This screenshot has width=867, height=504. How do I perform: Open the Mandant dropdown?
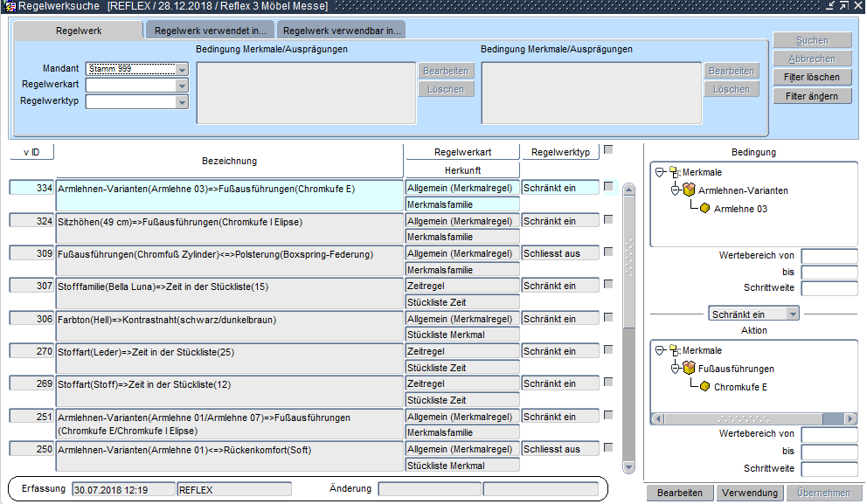click(182, 69)
